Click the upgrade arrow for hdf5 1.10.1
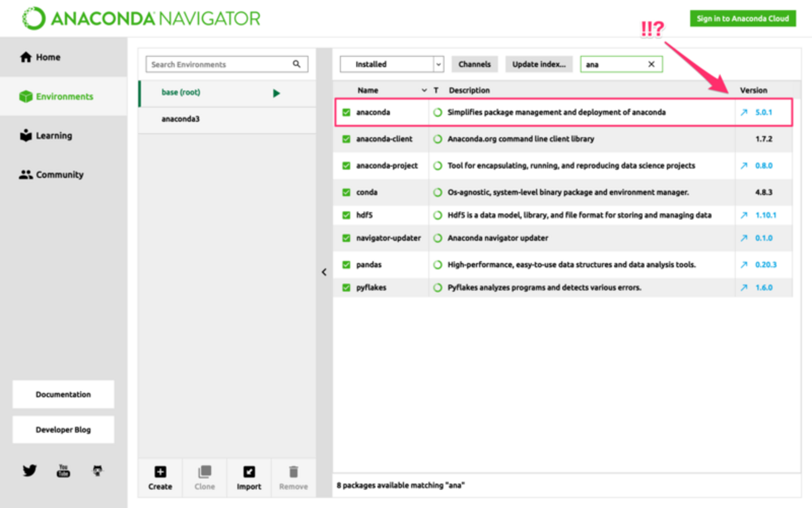The width and height of the screenshot is (812, 508). click(744, 215)
